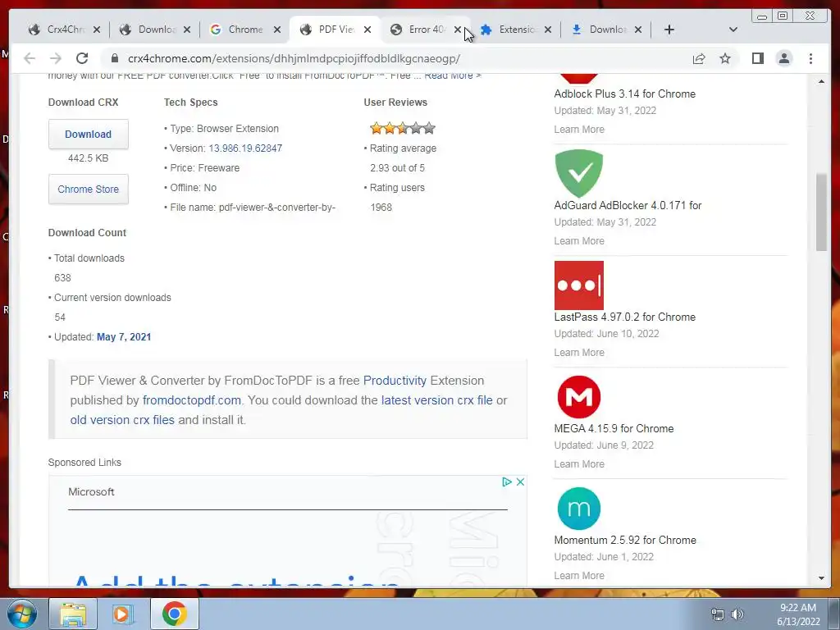Click the Download CRX button
This screenshot has width=840, height=630.
pyautogui.click(x=89, y=134)
